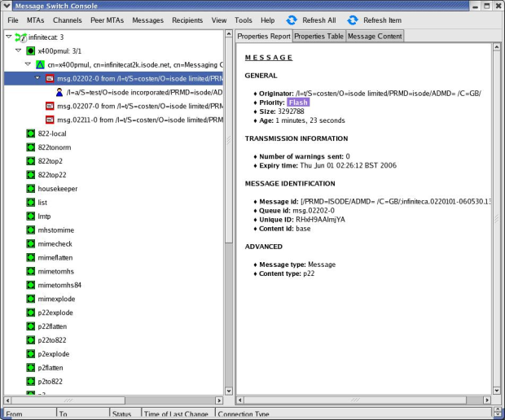505x420 pixels.
Task: Collapse the msg.02202-0 message node
Action: pos(37,78)
